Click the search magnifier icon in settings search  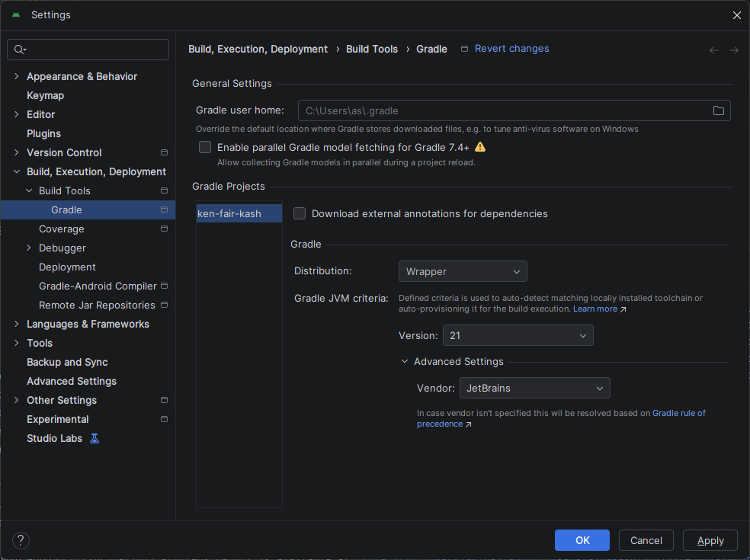tap(20, 50)
